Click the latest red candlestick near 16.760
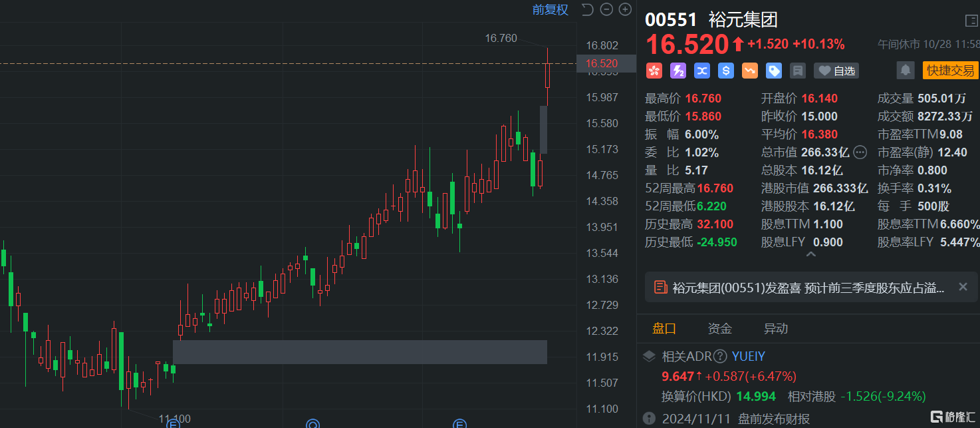The height and width of the screenshot is (428, 980). pos(548,75)
